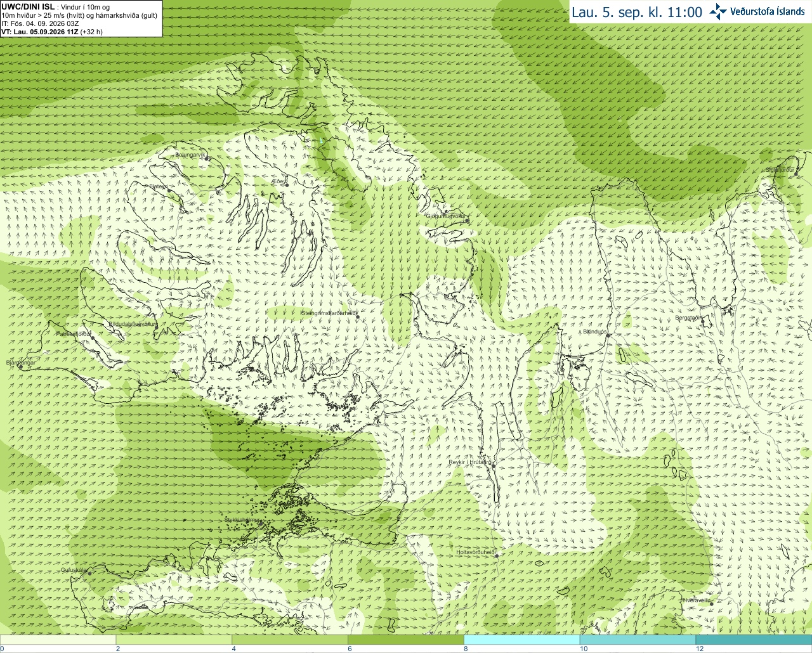Choose the Holtavörðuheiði station marker

pos(497,556)
